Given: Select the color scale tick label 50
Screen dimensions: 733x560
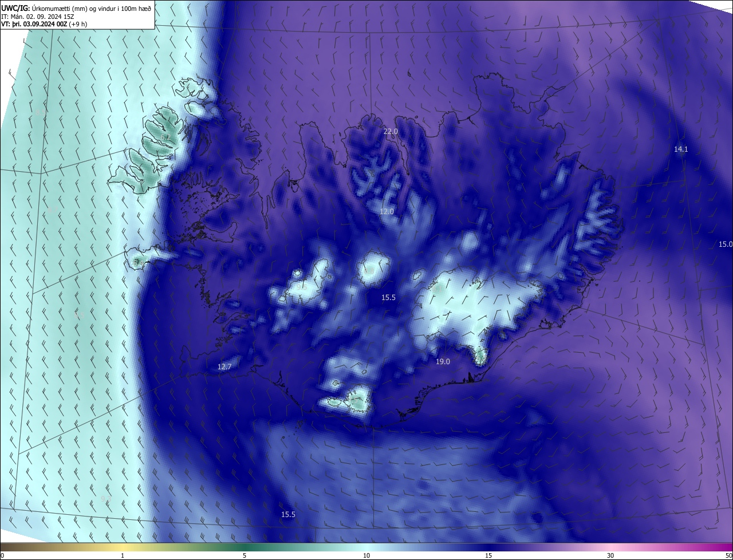Looking at the screenshot, I should click(x=728, y=555).
